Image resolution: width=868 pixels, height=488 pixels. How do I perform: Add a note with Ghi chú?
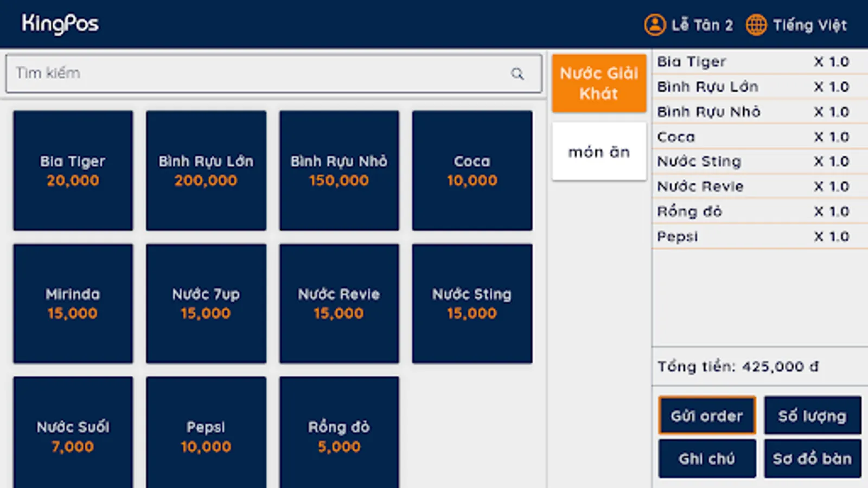707,459
